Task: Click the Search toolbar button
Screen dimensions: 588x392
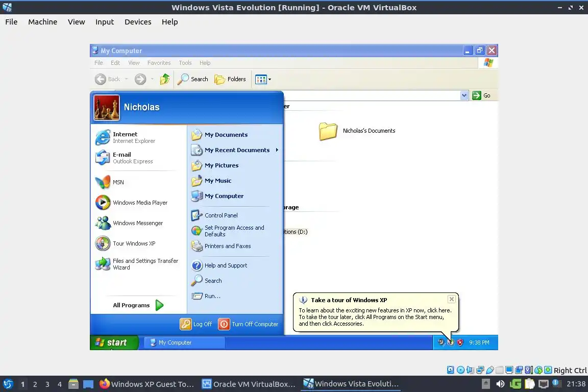Action: [x=193, y=79]
